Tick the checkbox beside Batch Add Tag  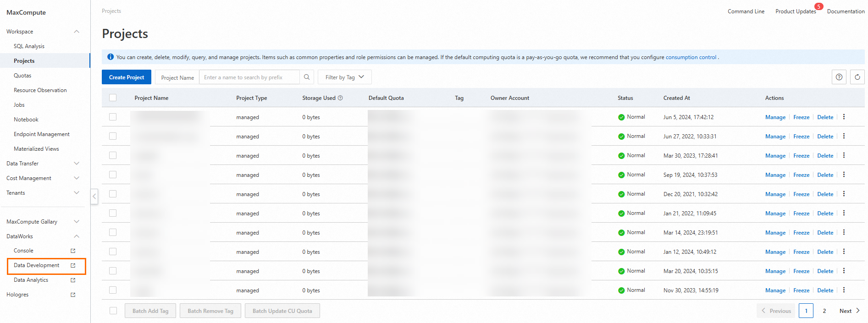(113, 311)
